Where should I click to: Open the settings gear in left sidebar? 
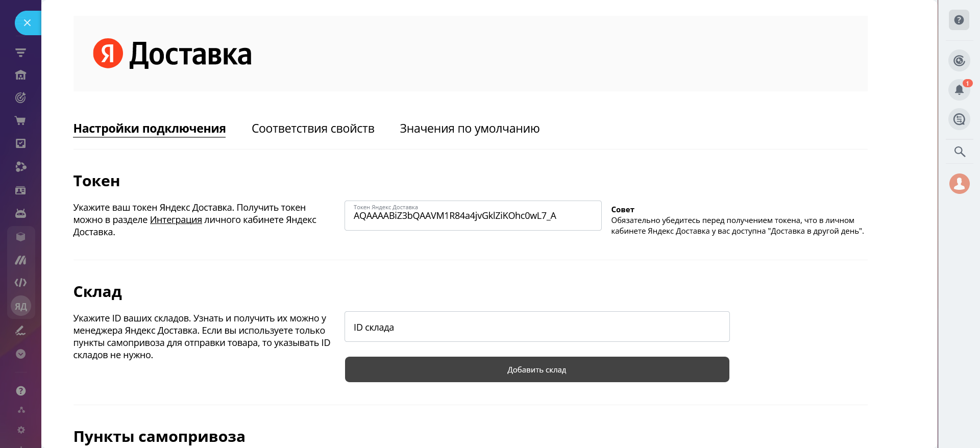[21, 430]
